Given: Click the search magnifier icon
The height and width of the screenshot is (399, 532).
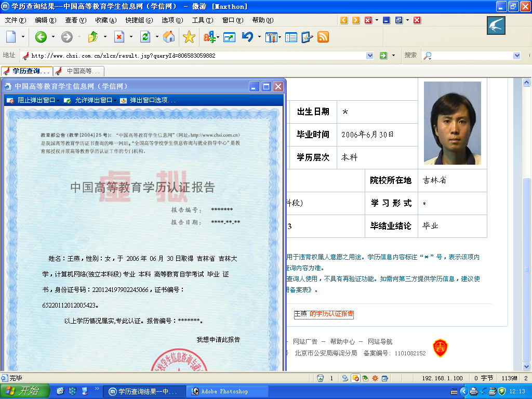Looking at the screenshot, I should [x=428, y=56].
